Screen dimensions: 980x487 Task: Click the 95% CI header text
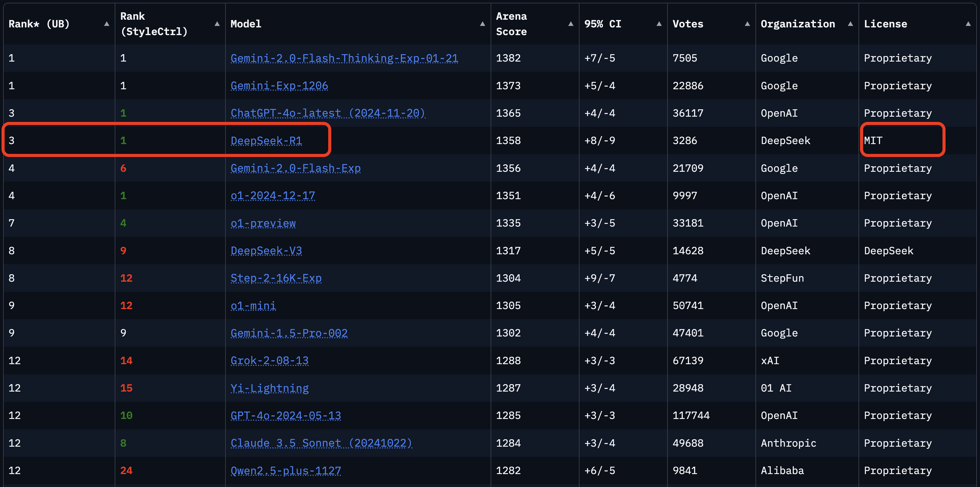click(603, 24)
